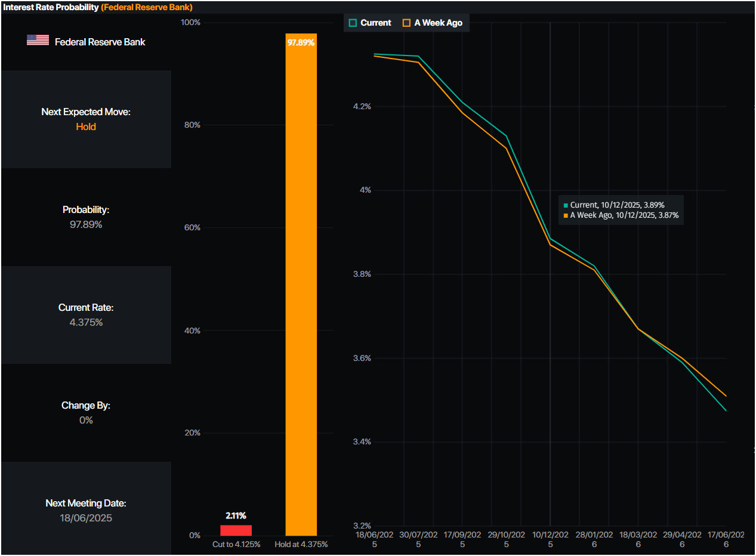The width and height of the screenshot is (756, 556).
Task: Click the Probability 97.89% value
Action: coord(86,225)
